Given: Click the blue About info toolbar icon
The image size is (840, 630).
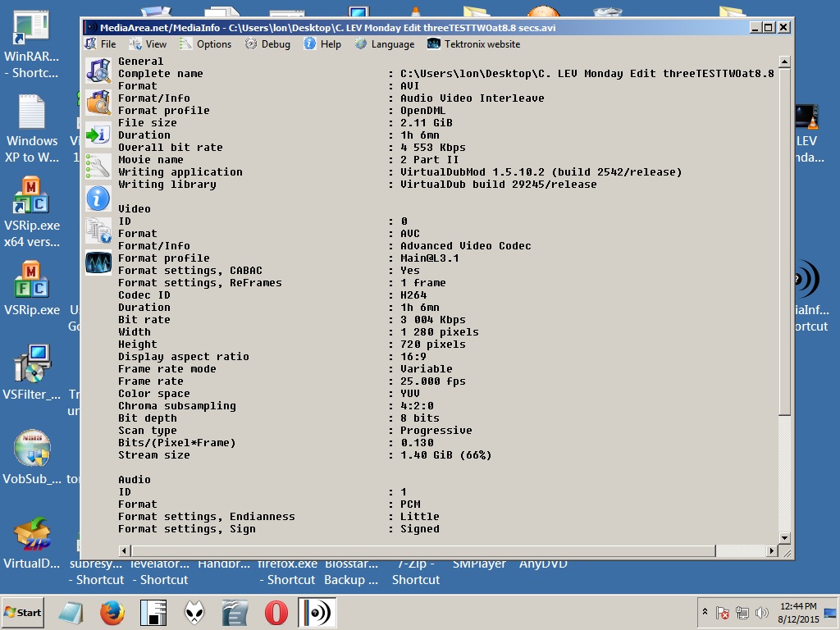Looking at the screenshot, I should 98,199.
